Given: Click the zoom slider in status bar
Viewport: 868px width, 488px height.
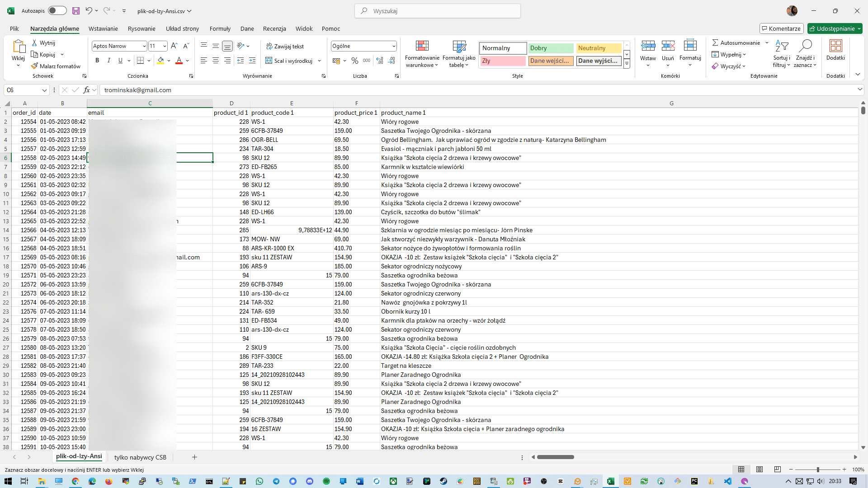Looking at the screenshot, I should click(817, 469).
